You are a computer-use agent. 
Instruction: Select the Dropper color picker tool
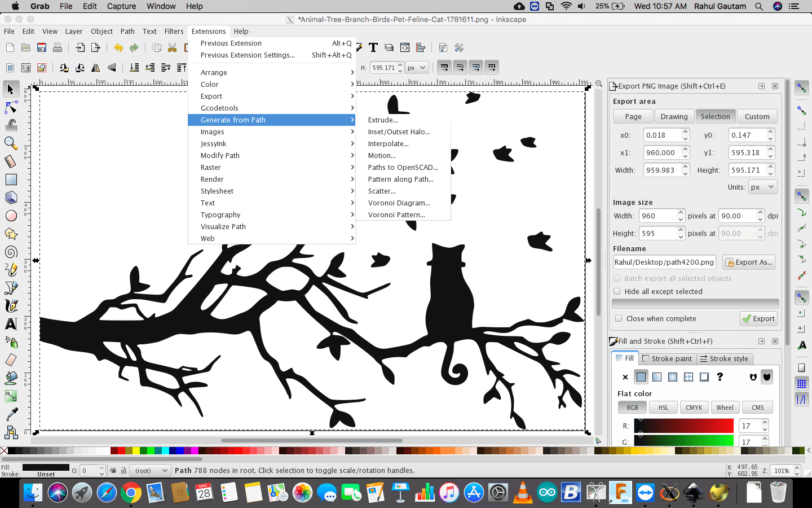click(11, 414)
